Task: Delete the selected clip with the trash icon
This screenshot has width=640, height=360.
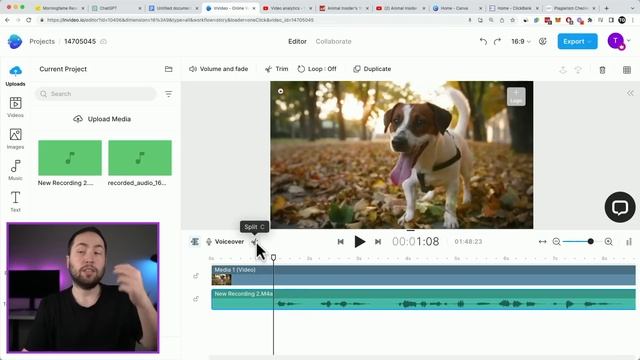Action: click(602, 70)
